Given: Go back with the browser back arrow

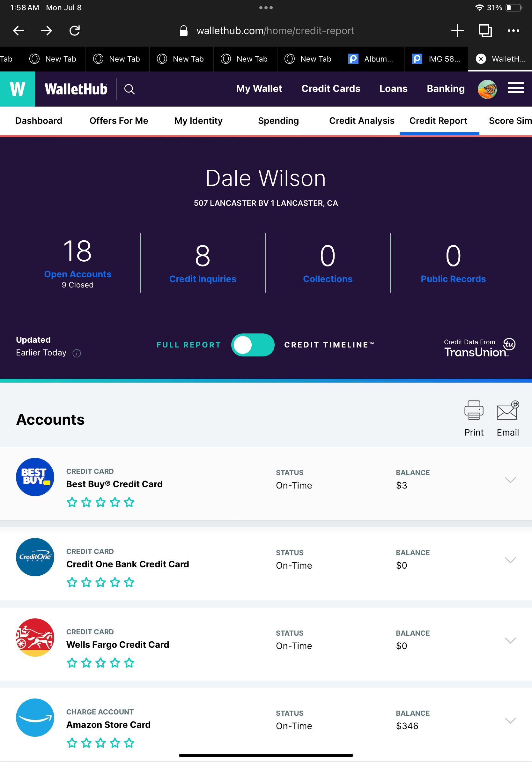Looking at the screenshot, I should [18, 31].
